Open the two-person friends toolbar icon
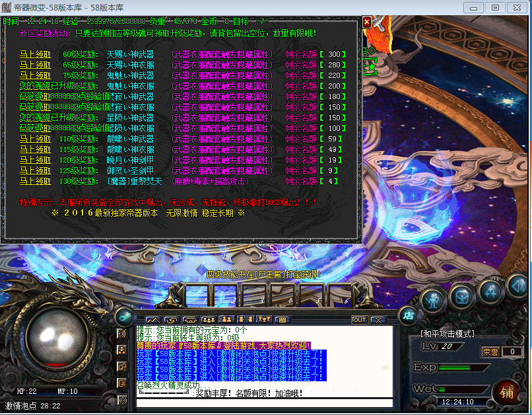 click(x=226, y=319)
